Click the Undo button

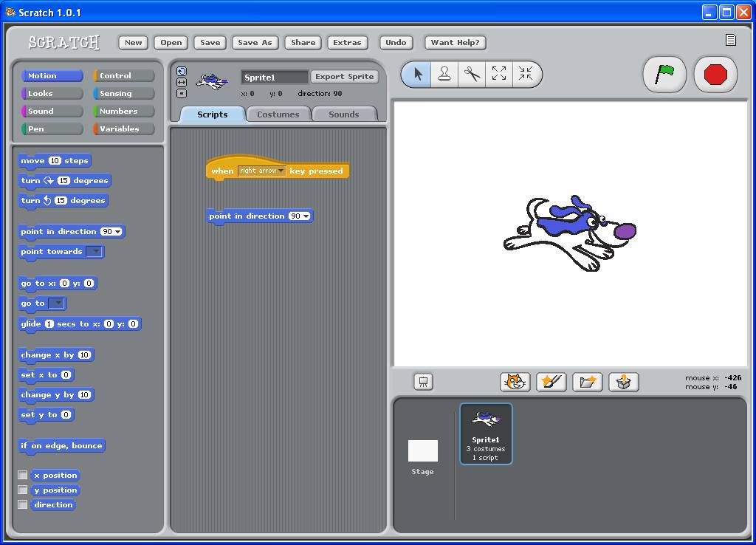tap(396, 42)
